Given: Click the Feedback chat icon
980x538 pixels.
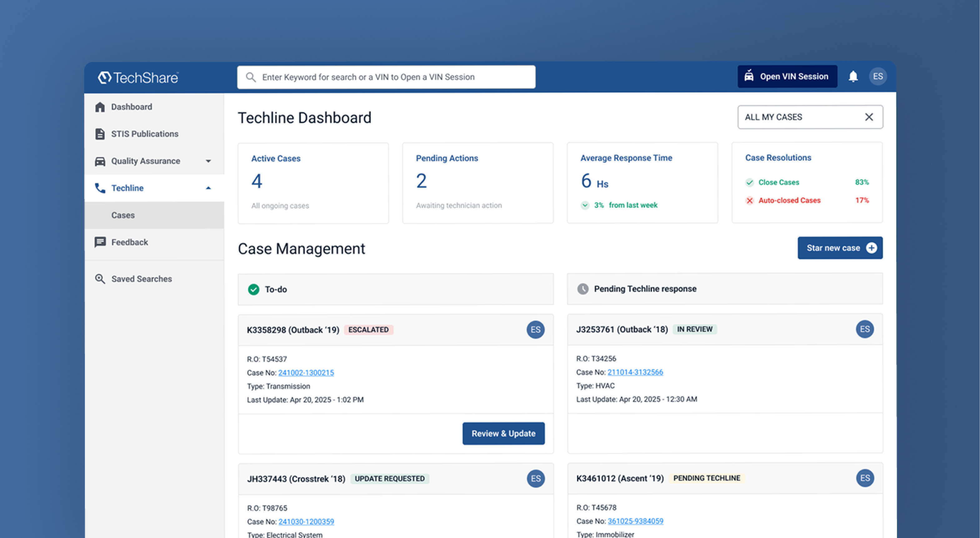Looking at the screenshot, I should [100, 242].
